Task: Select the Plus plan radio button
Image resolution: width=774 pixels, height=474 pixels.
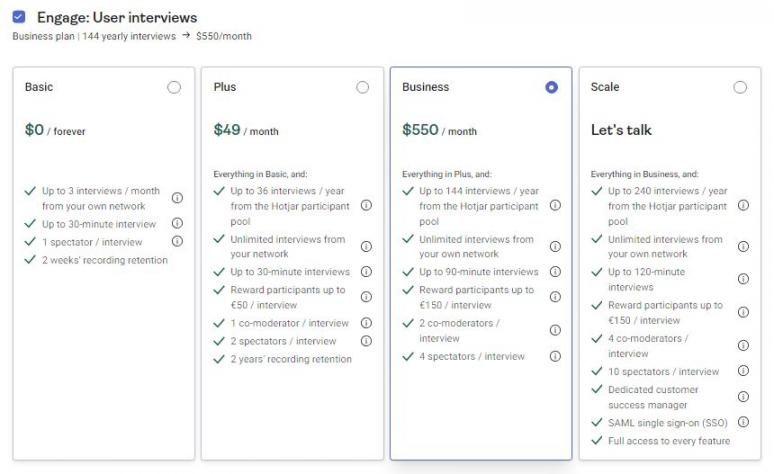Action: pos(363,88)
